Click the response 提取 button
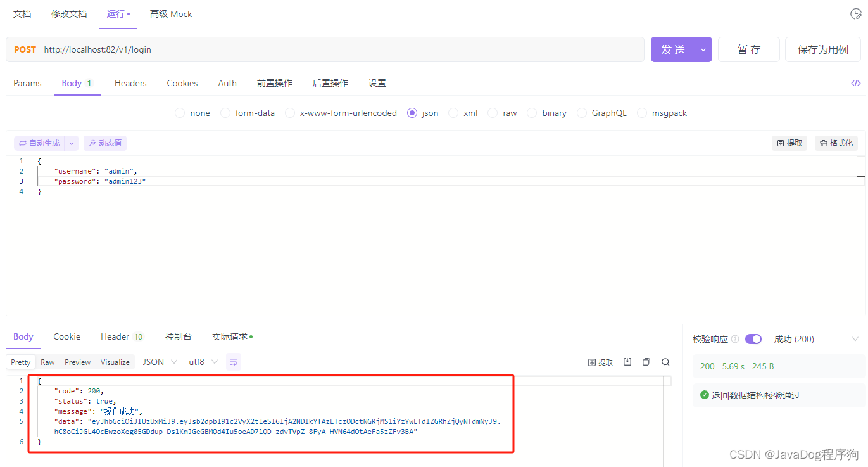The width and height of the screenshot is (868, 467). click(601, 362)
